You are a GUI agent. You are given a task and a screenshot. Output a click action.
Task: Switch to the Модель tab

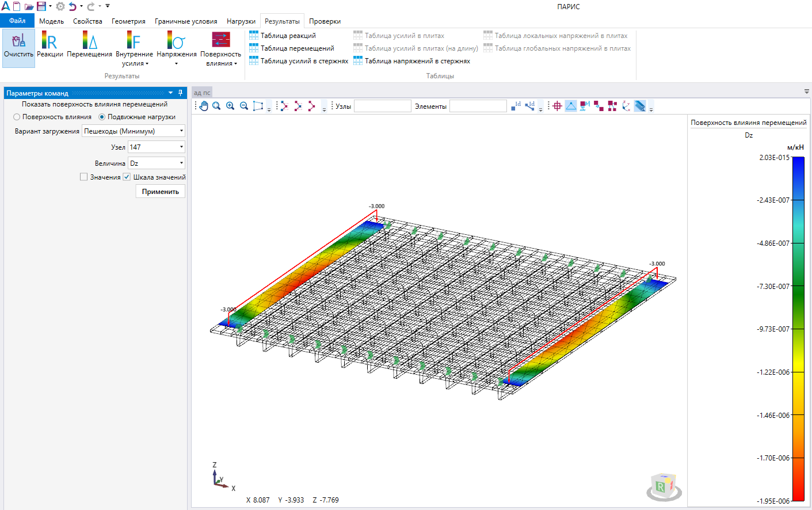coord(51,21)
